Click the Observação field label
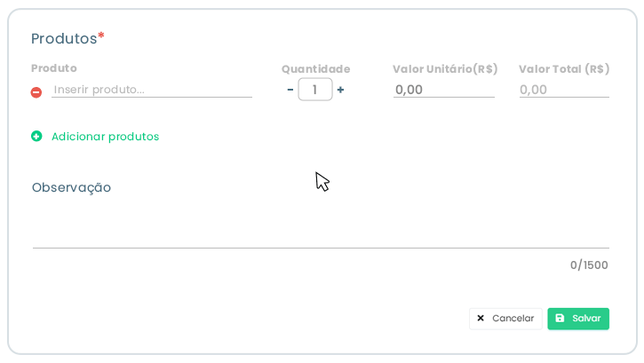The width and height of the screenshot is (644, 363). point(71,187)
